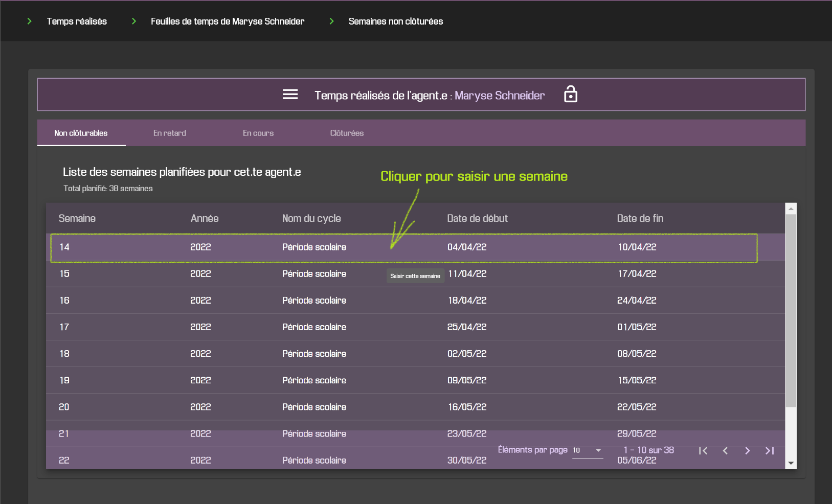Screen dimensions: 832x504
Task: Go to previous page arrow
Action: pyautogui.click(x=725, y=450)
